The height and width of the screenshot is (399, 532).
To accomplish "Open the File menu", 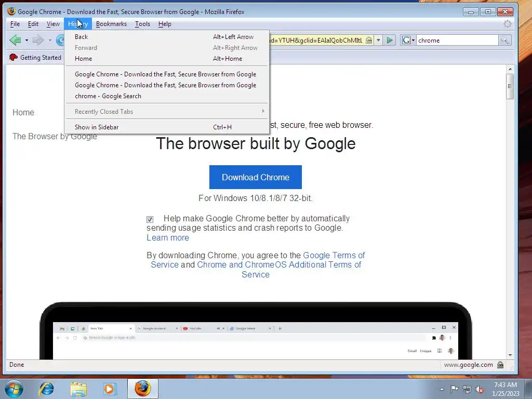I will 15,24.
